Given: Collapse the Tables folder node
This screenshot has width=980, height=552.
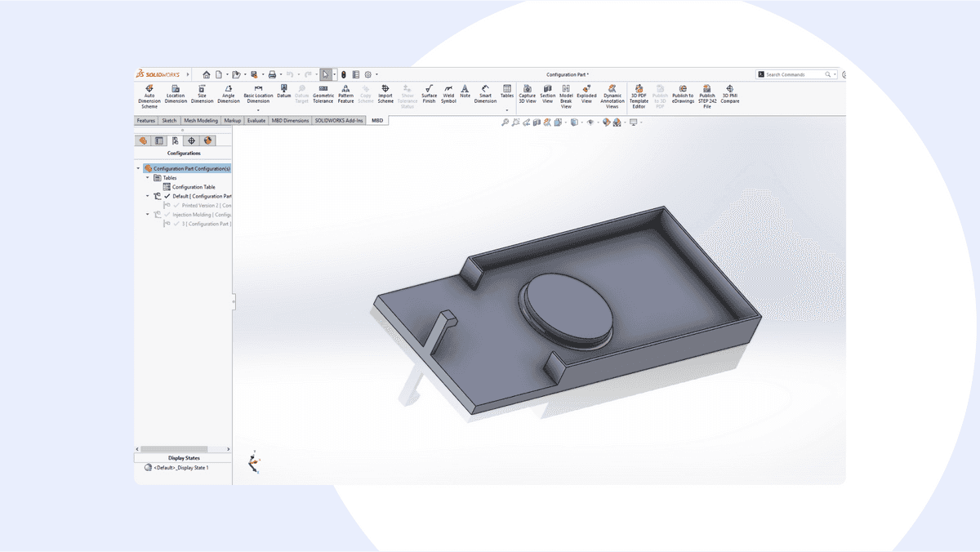Looking at the screenshot, I should pyautogui.click(x=148, y=177).
